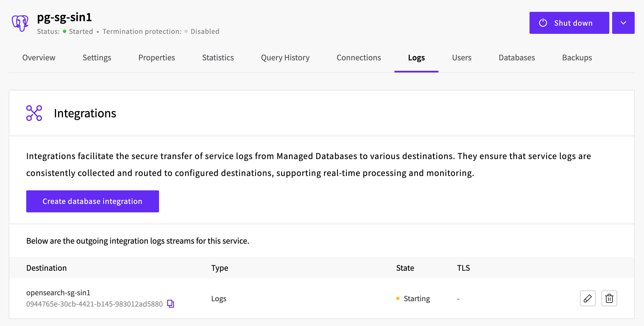
Task: Click the Termination protection Disabled label
Action: [x=205, y=31]
